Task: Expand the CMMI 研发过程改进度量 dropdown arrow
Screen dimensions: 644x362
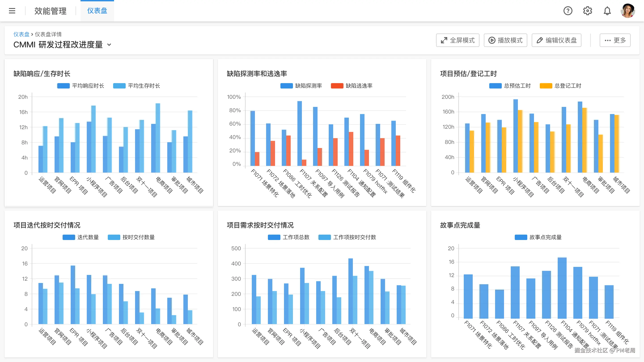Action: [x=109, y=45]
